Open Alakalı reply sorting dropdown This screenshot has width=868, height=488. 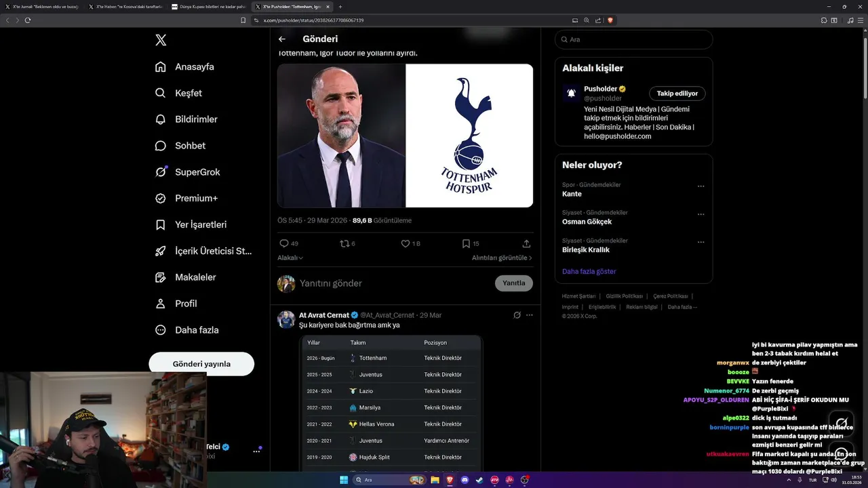(x=290, y=258)
